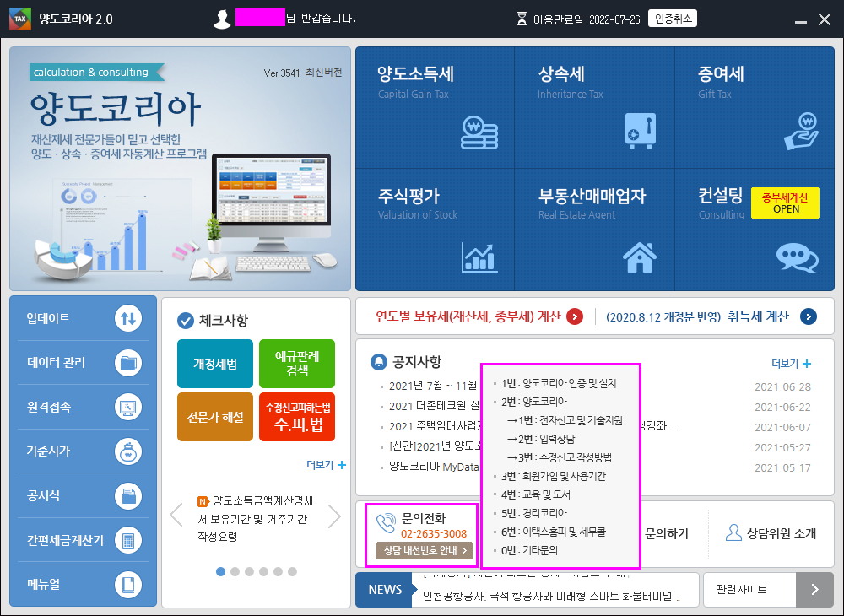844x616 pixels.
Task: Click the 데이터 관리 folder icon
Action: [128, 363]
